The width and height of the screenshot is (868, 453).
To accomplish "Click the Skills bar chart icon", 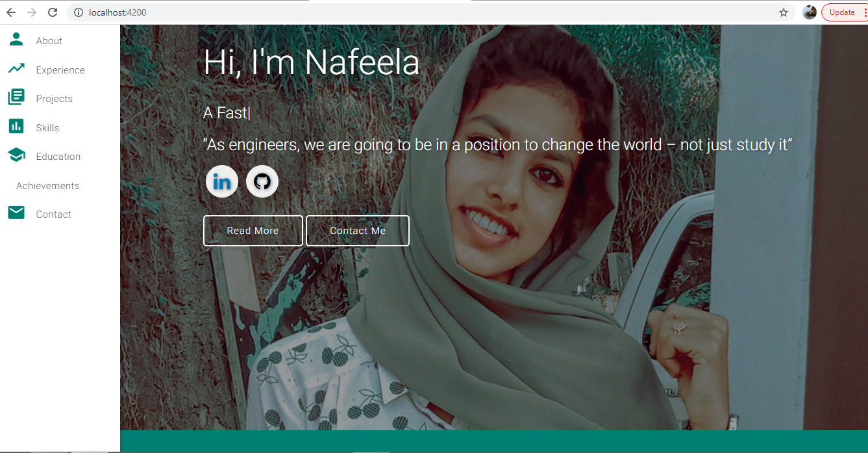I will [16, 126].
